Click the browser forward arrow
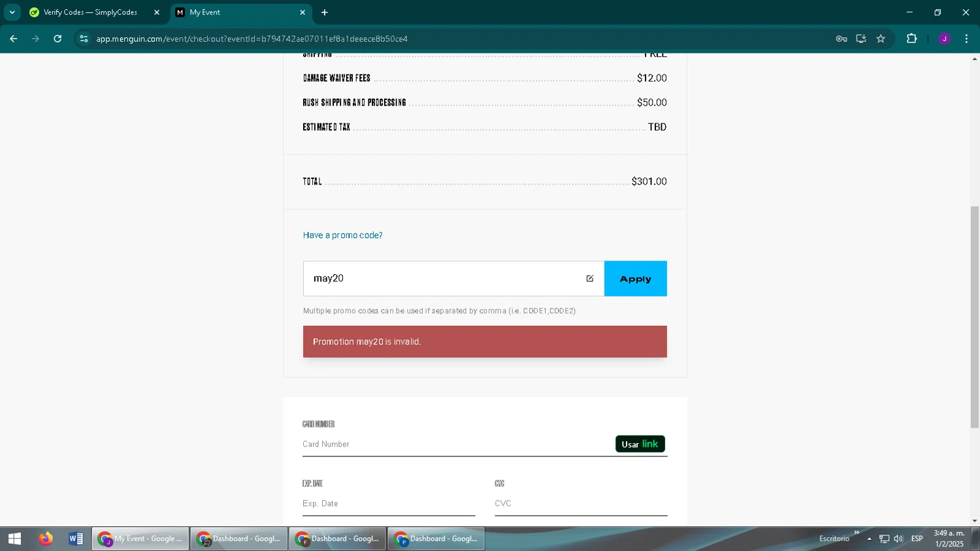Image resolution: width=980 pixels, height=551 pixels. (35, 39)
